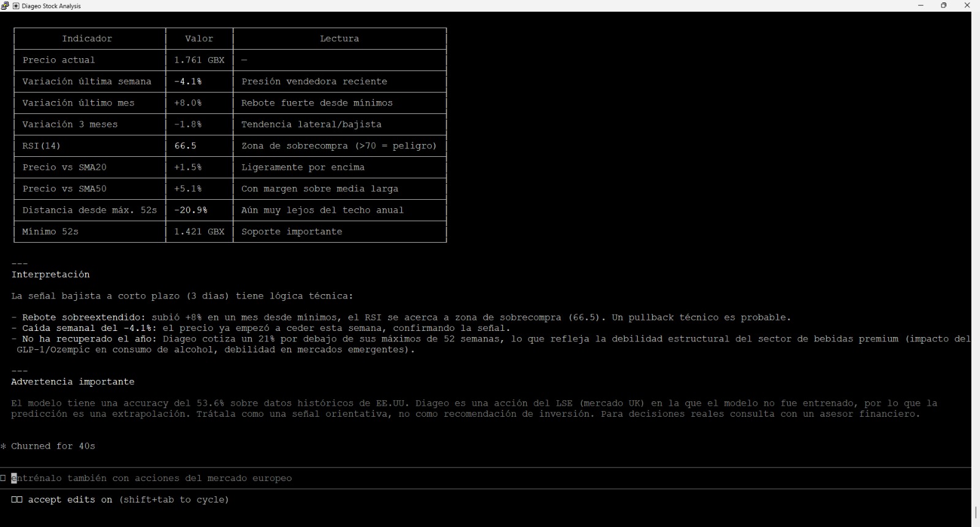Screen dimensions: 980x527
Task: Click the 'Soporte importante' reading
Action: click(x=292, y=232)
